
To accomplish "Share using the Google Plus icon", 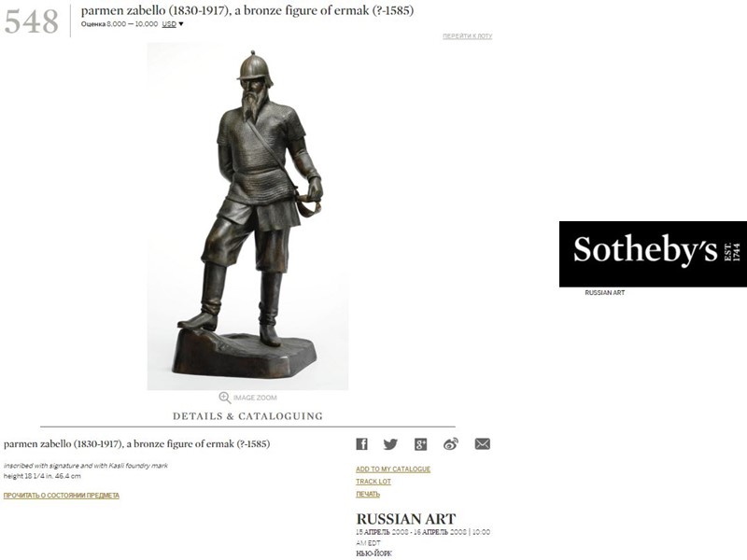I will click(420, 444).
